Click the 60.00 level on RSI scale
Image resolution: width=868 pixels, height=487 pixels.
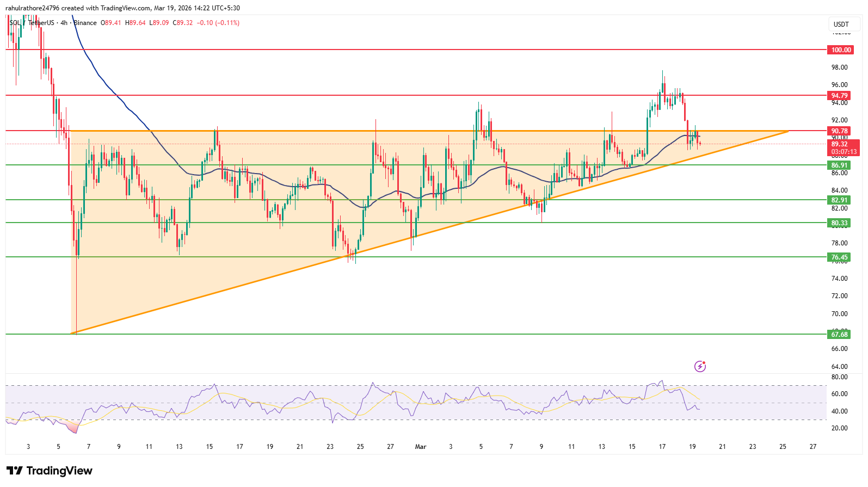click(840, 394)
